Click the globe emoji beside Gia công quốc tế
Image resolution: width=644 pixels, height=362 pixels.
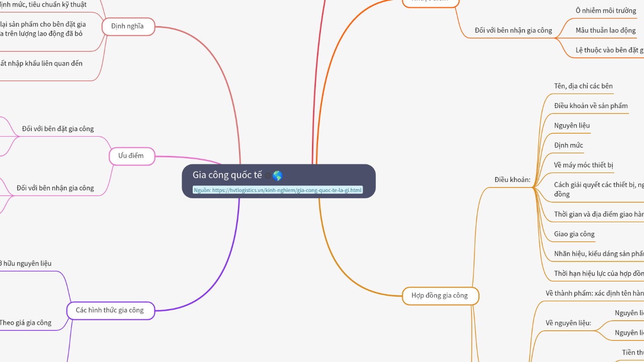pos(277,175)
